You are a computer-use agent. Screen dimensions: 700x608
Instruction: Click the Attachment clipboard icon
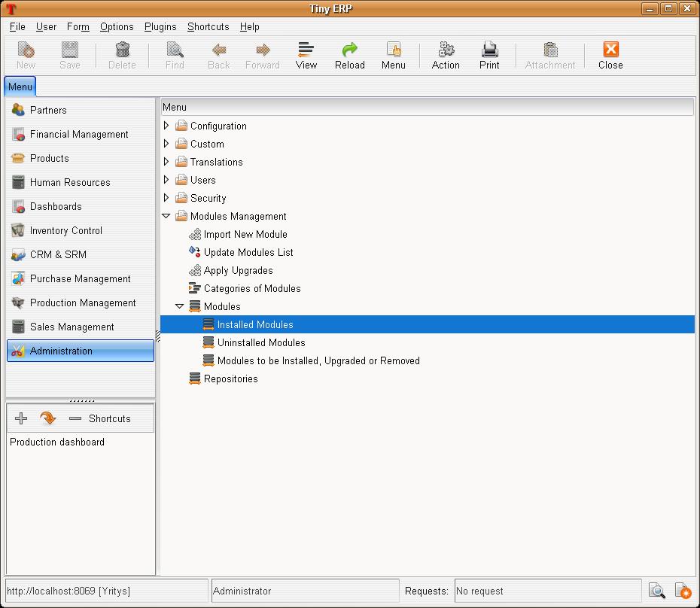tap(550, 50)
